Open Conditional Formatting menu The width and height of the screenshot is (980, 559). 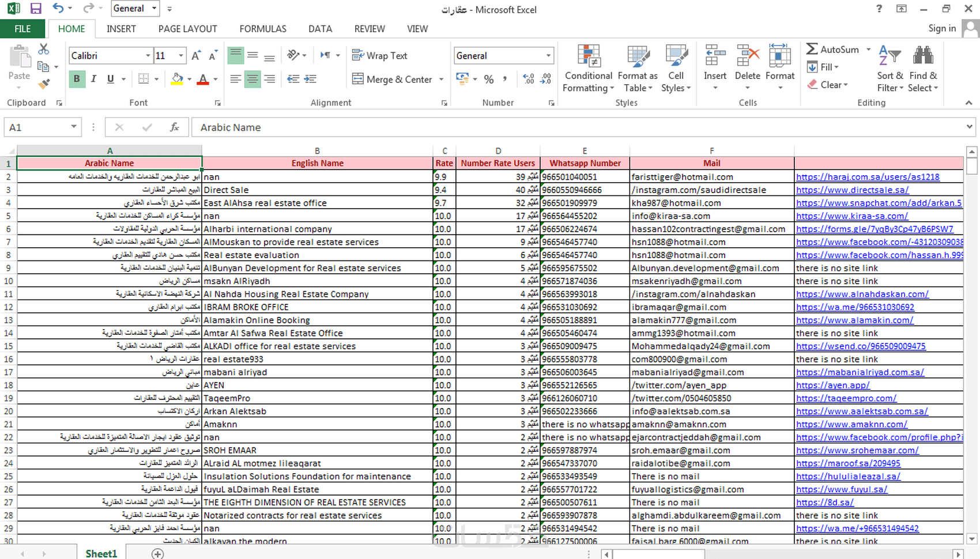pos(588,68)
